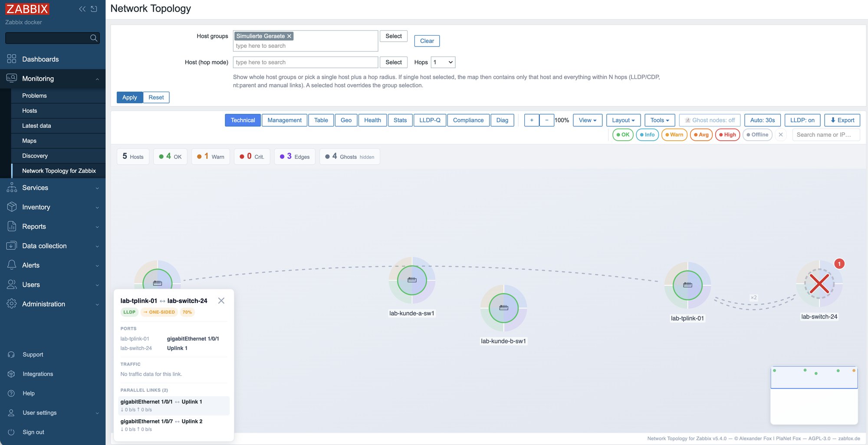This screenshot has height=445, width=868.
Task: Clear the severity filter chips
Action: (781, 135)
